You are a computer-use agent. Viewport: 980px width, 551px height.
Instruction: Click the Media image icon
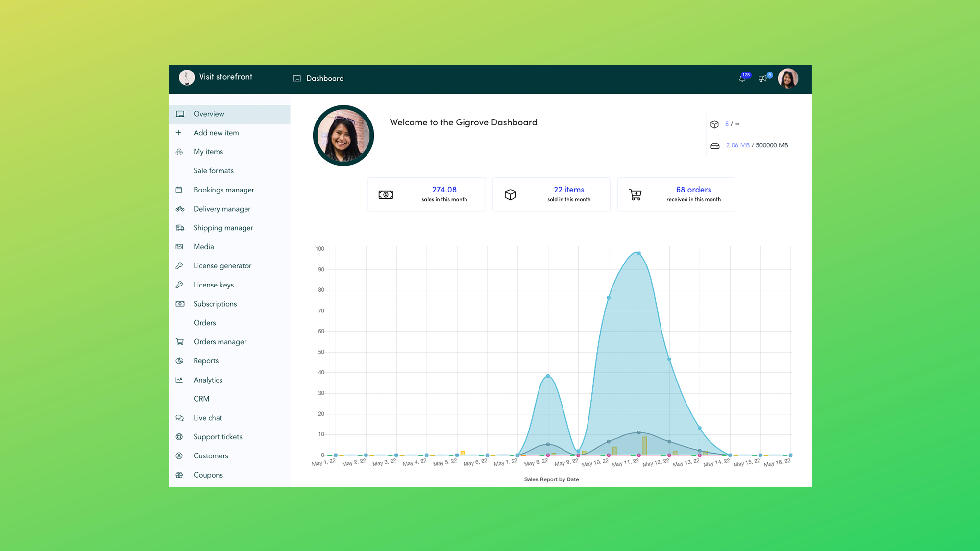coord(179,247)
